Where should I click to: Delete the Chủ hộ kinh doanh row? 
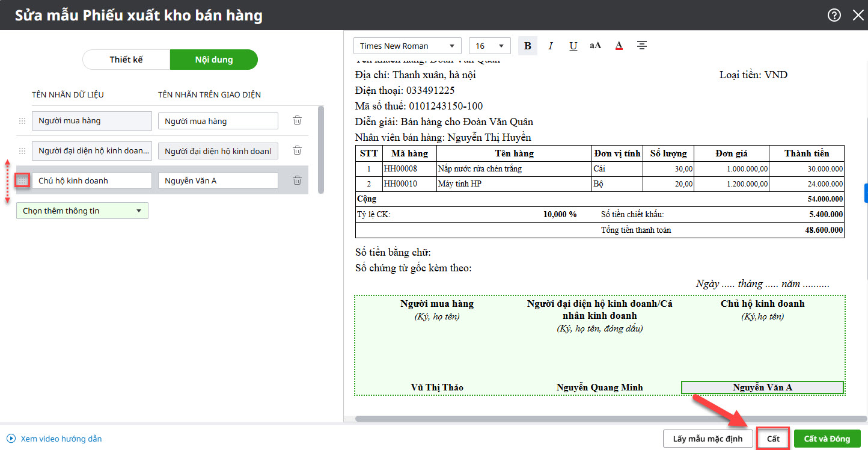tap(297, 180)
